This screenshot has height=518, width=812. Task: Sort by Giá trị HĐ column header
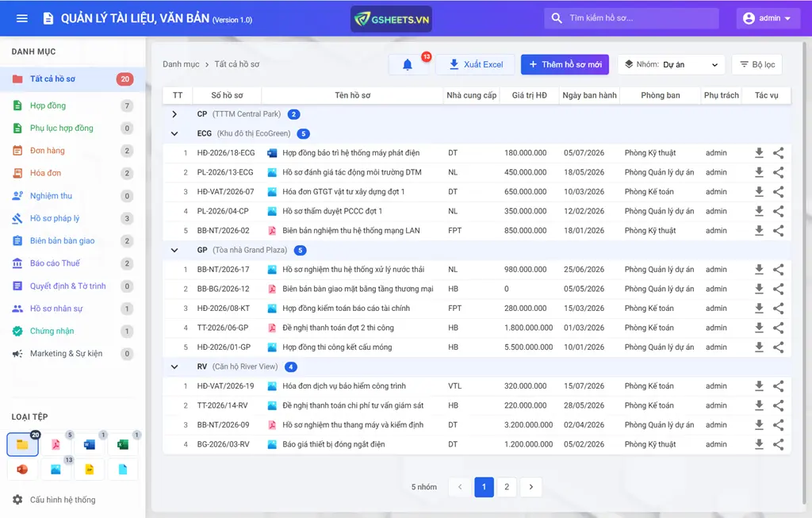[x=529, y=95]
